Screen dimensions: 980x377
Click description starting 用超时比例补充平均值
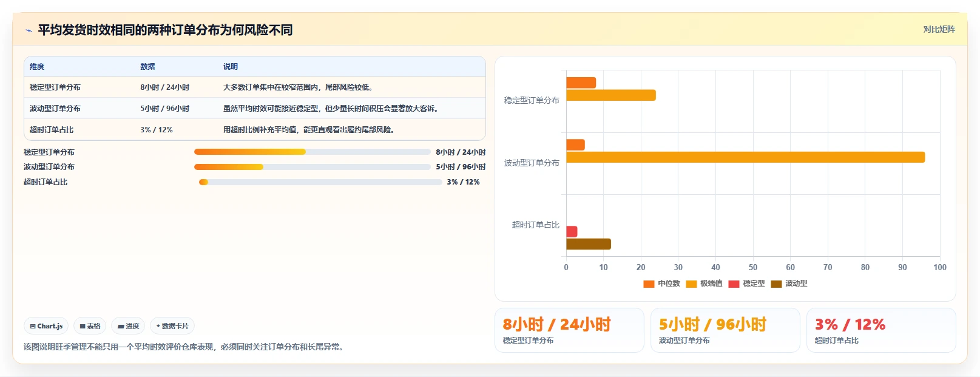tap(309, 130)
